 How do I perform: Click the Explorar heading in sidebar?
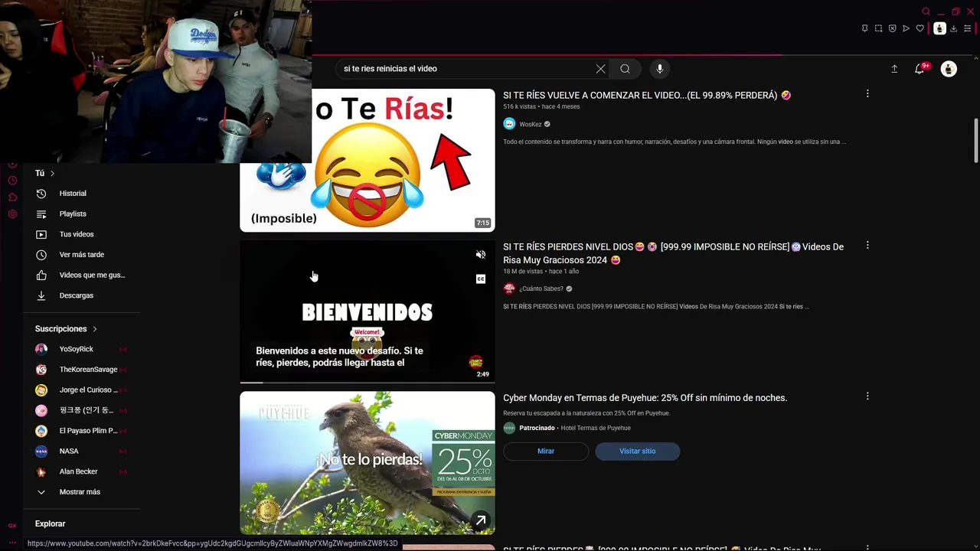coord(50,524)
